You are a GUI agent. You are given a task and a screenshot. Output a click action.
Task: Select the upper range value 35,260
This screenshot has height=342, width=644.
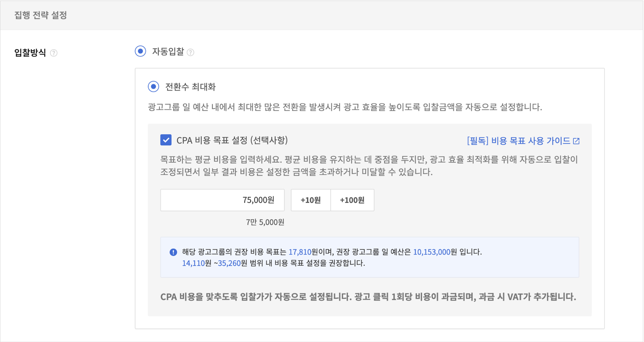pos(229,263)
